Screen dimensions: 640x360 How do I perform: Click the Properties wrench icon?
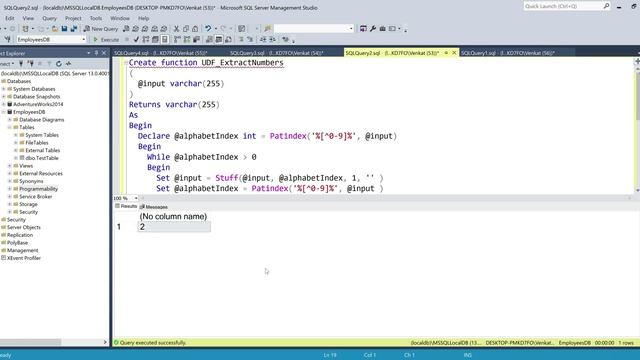[373, 29]
